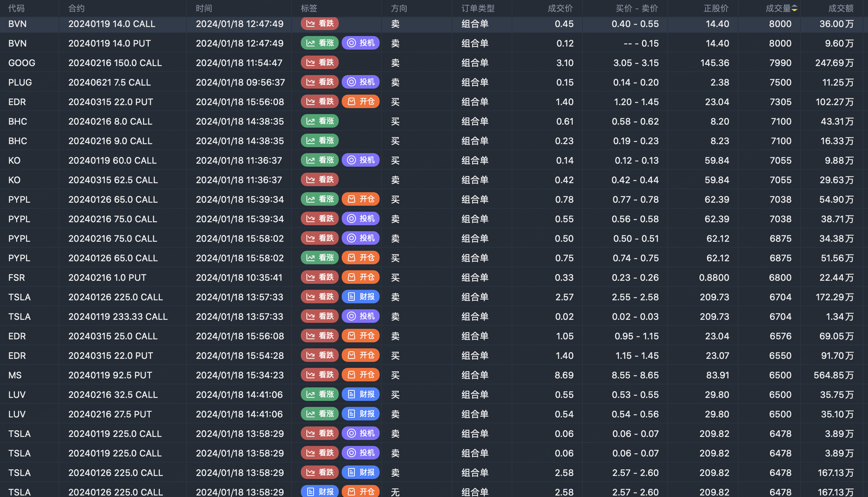Click 财报 tag on TSLA 13:57:33 225.0 CALL row

click(360, 297)
